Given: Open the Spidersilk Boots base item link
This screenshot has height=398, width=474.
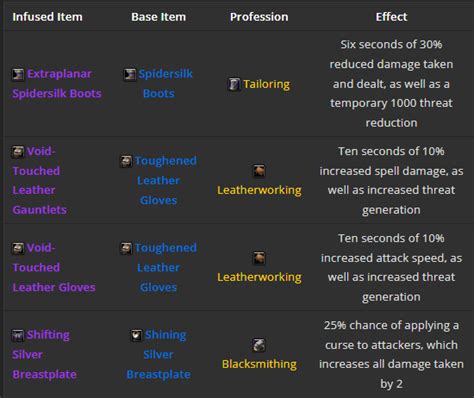Looking at the screenshot, I should click(x=159, y=84).
